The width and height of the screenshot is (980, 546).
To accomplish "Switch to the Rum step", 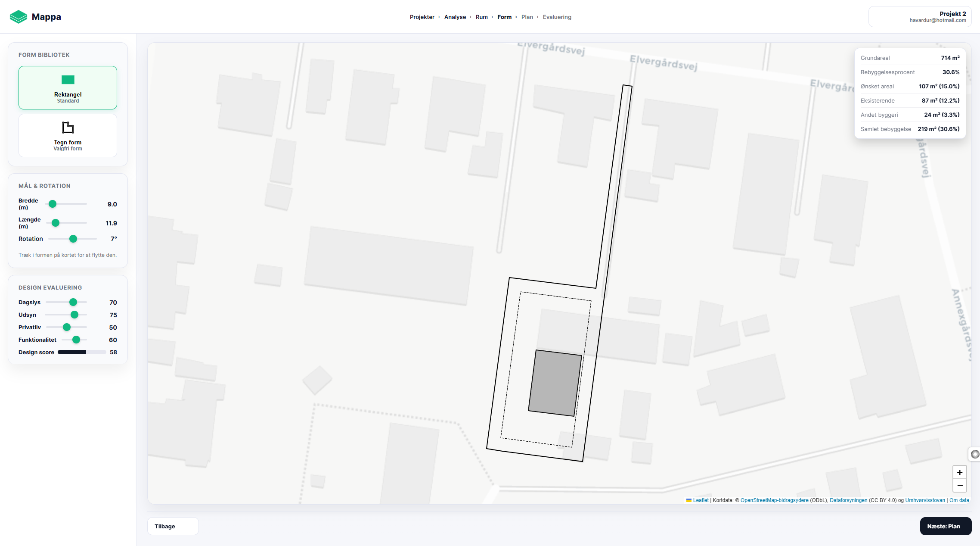I will (x=481, y=17).
